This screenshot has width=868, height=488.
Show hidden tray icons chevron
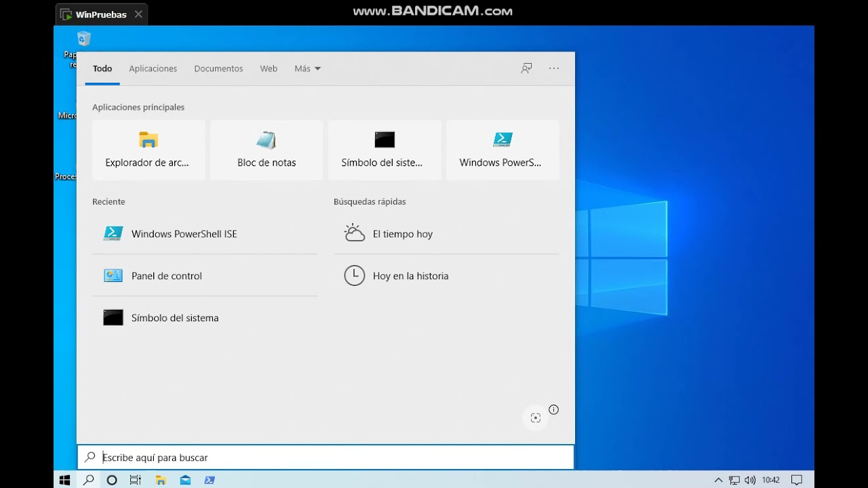pyautogui.click(x=718, y=480)
